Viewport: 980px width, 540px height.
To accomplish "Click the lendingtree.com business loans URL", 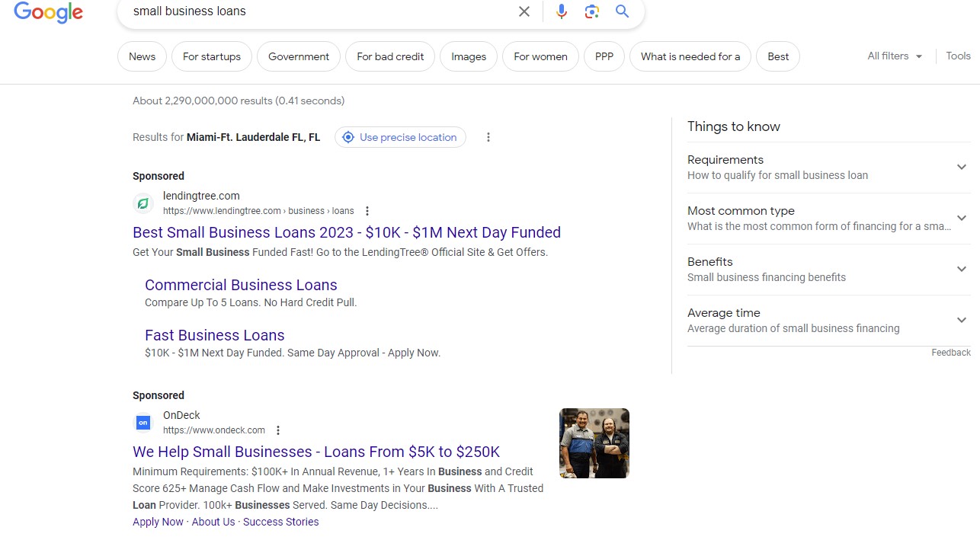I will click(x=258, y=211).
